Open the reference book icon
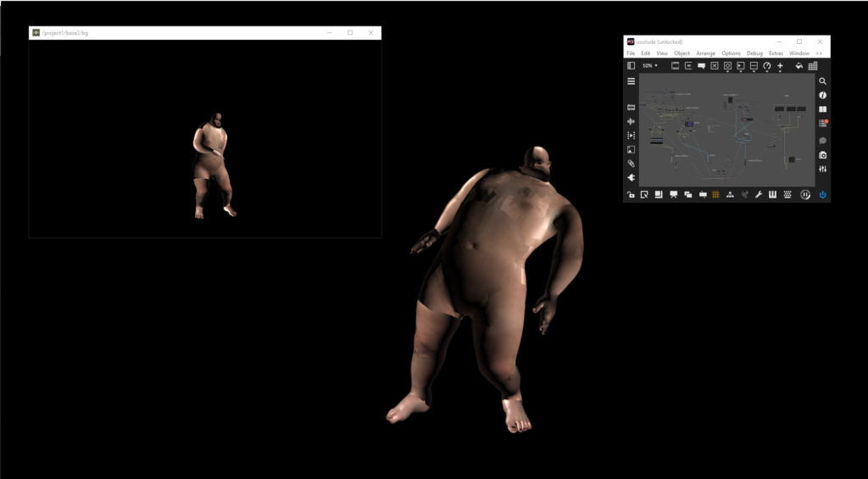The height and width of the screenshot is (479, 868). click(822, 109)
